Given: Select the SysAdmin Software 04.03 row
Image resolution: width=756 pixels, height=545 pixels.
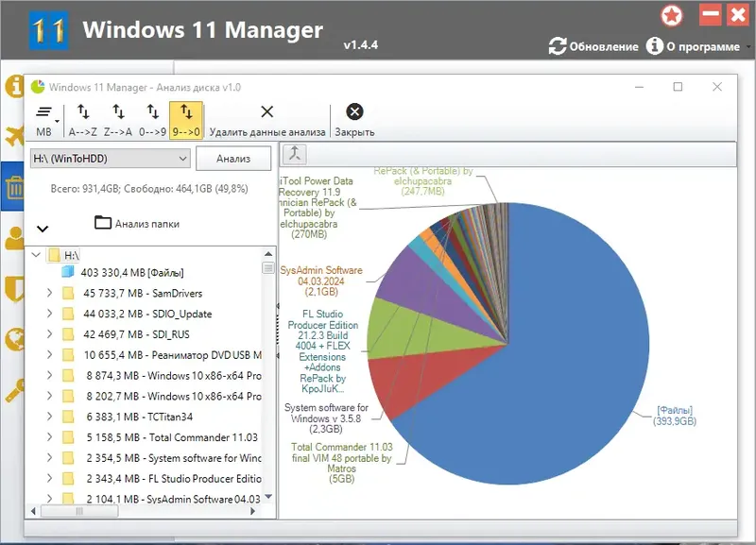Looking at the screenshot, I should click(x=174, y=499).
